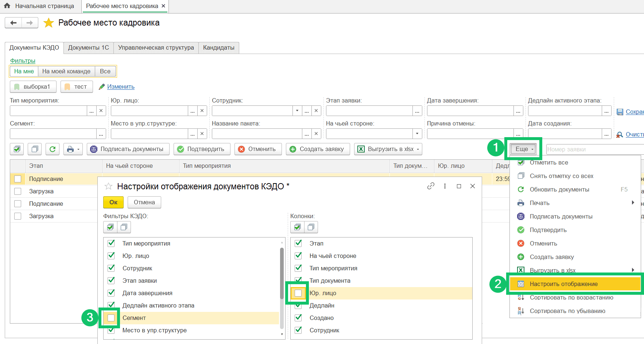Viewport: 644px width, 344px height.
Task: Open the three-dot menu in settings dialog
Action: pyautogui.click(x=445, y=186)
